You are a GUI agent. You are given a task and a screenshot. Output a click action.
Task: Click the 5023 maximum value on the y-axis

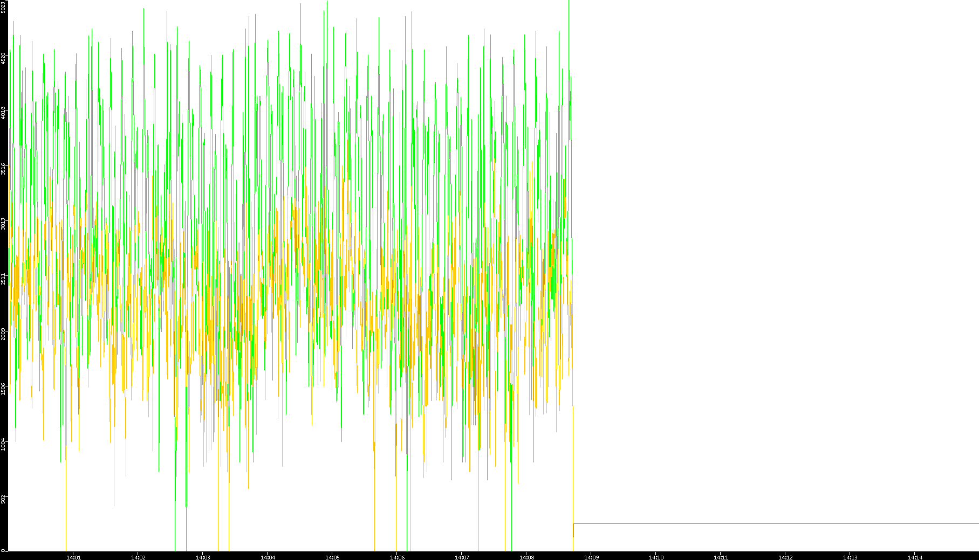tap(3, 6)
